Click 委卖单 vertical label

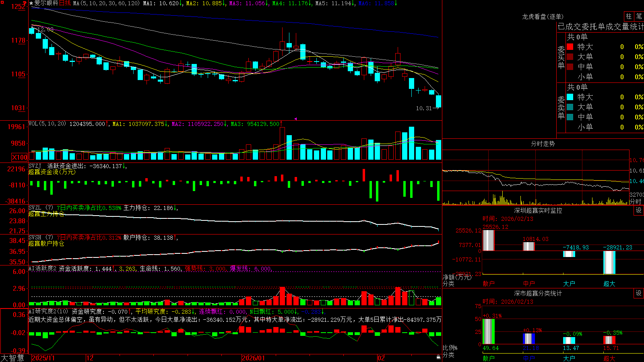(561, 107)
